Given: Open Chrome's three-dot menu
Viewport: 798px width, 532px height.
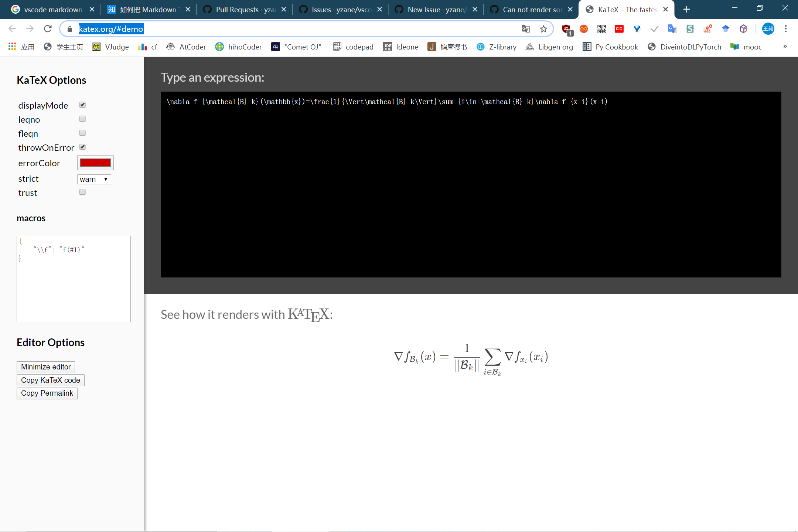Looking at the screenshot, I should coord(786,29).
